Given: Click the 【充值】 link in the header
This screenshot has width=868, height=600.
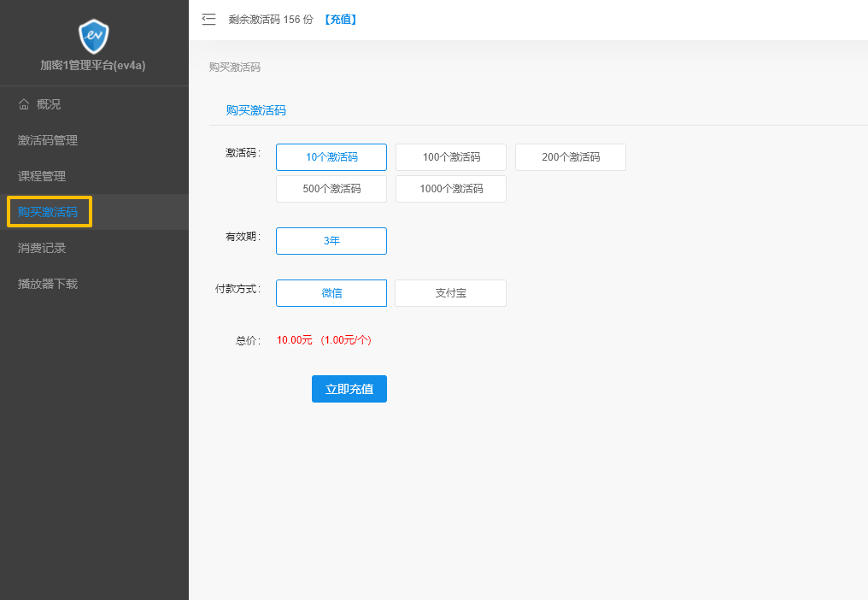Looking at the screenshot, I should [x=340, y=19].
